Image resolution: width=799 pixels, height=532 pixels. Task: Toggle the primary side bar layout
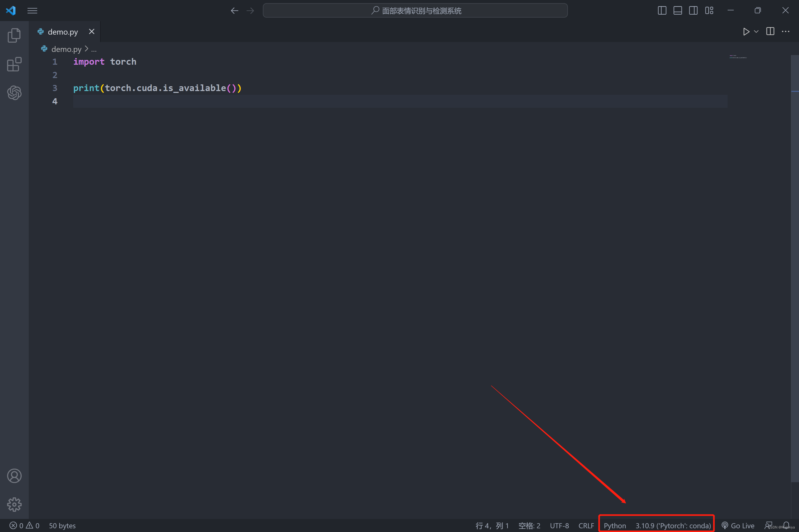(662, 11)
